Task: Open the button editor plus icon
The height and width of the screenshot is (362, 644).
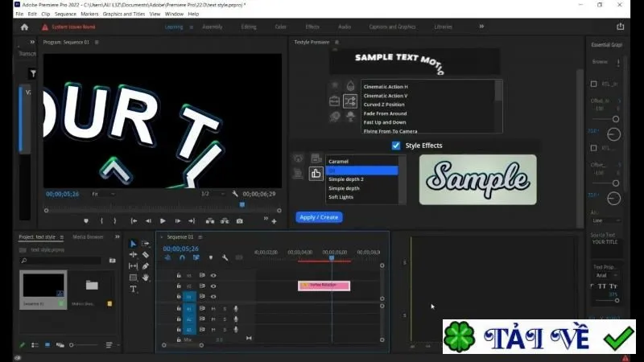Action: [274, 222]
